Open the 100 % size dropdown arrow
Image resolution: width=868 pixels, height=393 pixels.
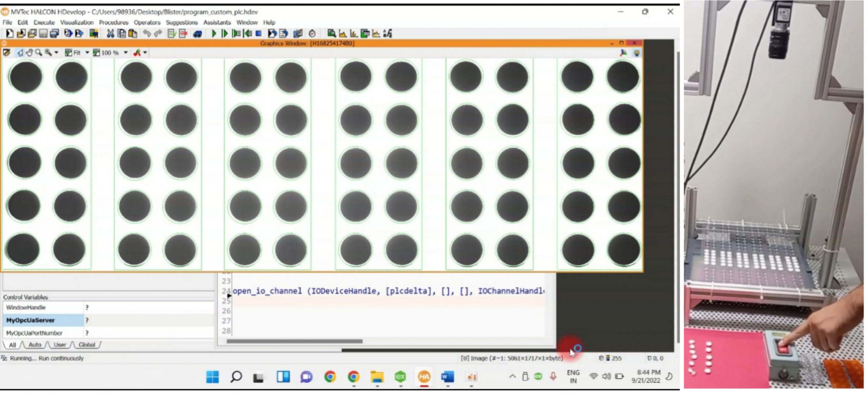coord(125,53)
